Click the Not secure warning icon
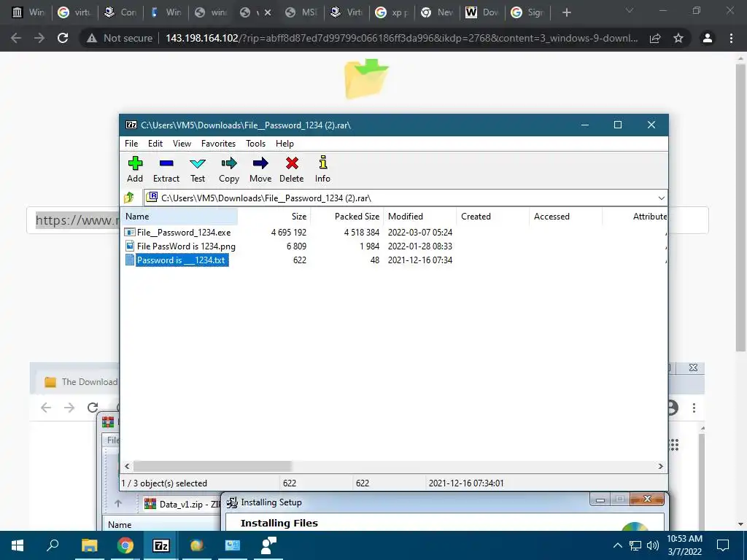The image size is (747, 560). (91, 38)
